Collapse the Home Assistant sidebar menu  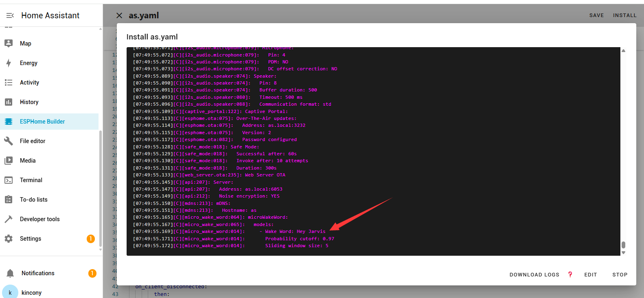pos(10,15)
